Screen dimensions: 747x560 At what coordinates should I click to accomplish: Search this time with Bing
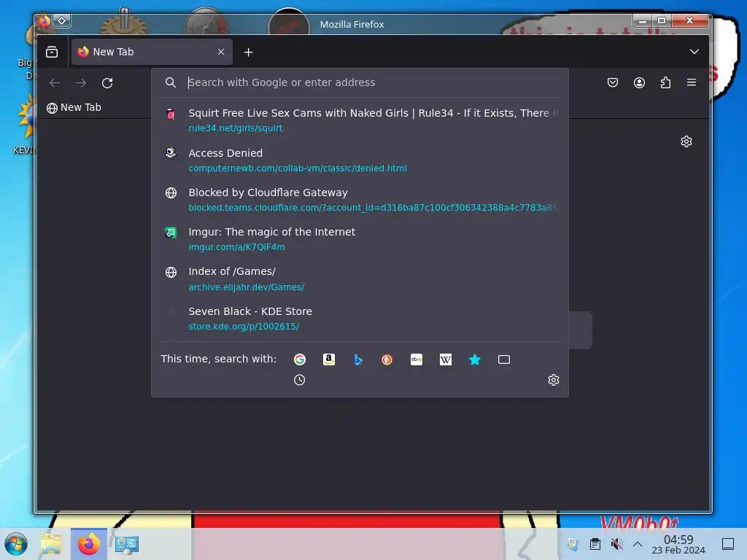click(x=358, y=359)
